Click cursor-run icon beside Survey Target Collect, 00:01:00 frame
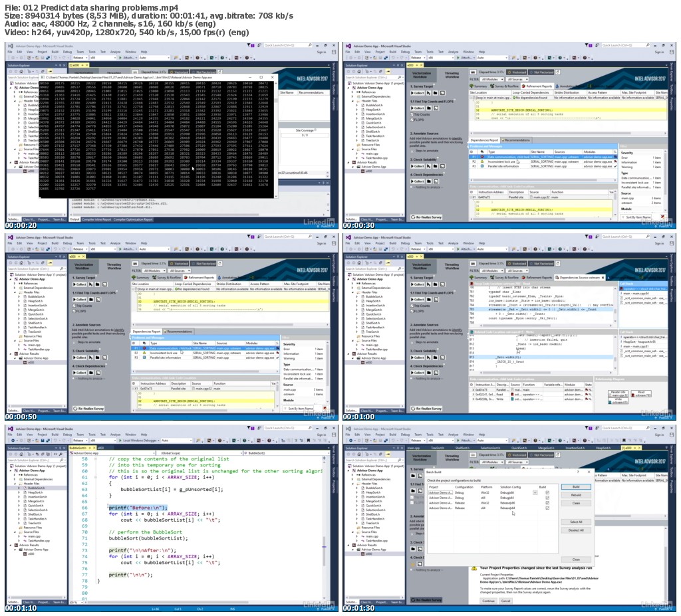This screenshot has width=681, height=616. pos(429,284)
